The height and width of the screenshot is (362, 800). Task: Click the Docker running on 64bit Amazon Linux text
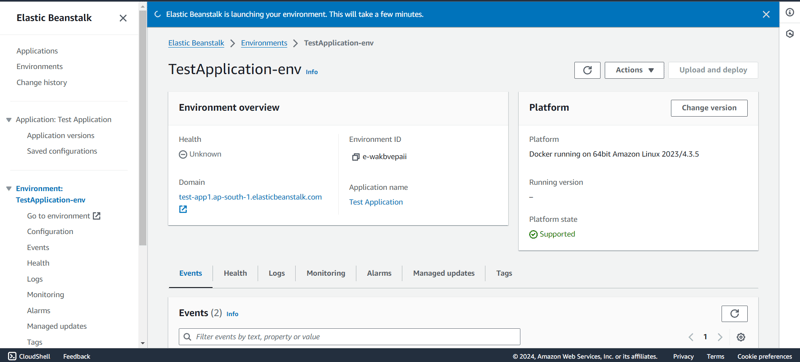[614, 154]
